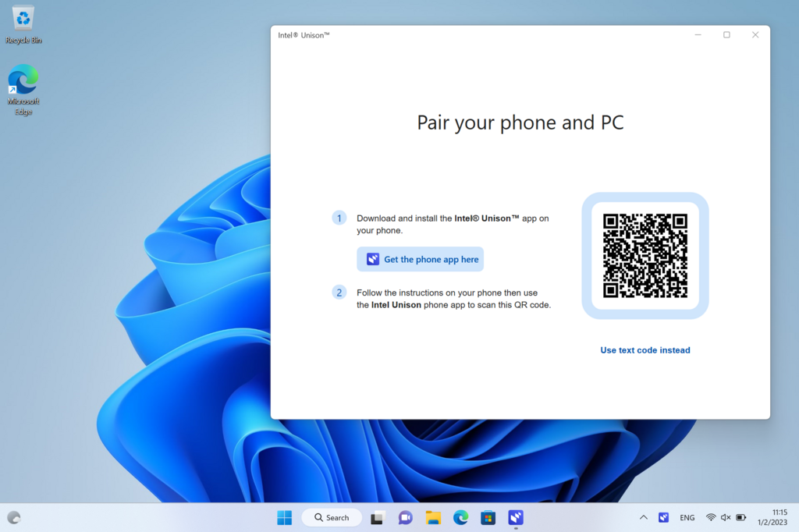Check the battery status icon

point(741,518)
